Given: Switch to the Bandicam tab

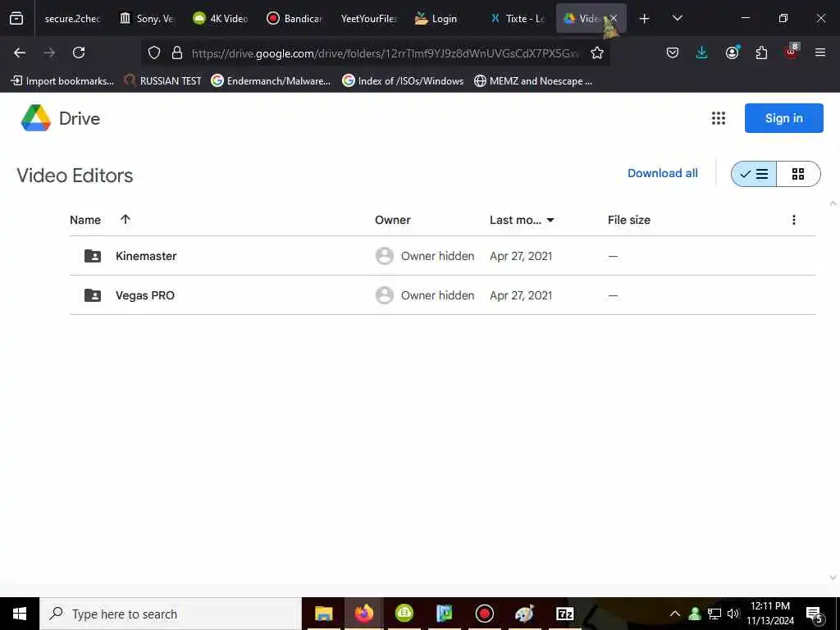Looking at the screenshot, I should 294,18.
